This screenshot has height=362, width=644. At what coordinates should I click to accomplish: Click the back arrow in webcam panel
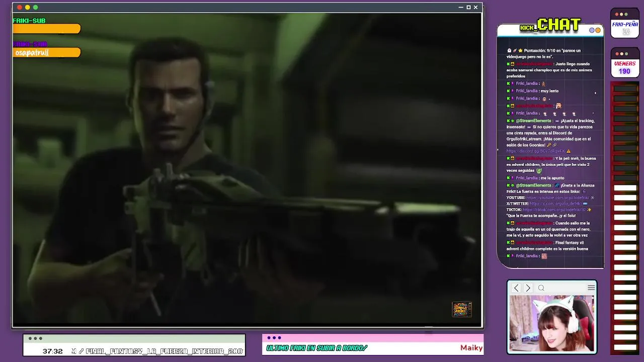pyautogui.click(x=516, y=288)
